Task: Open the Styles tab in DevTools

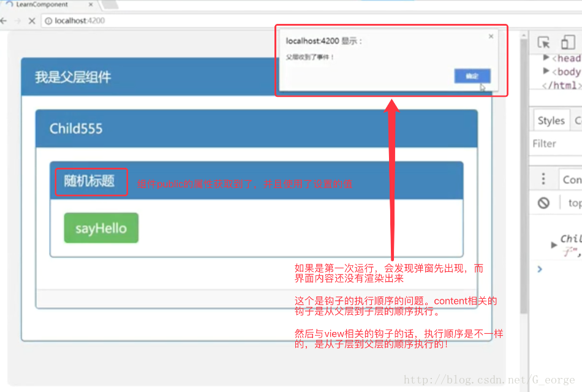Action: (551, 120)
